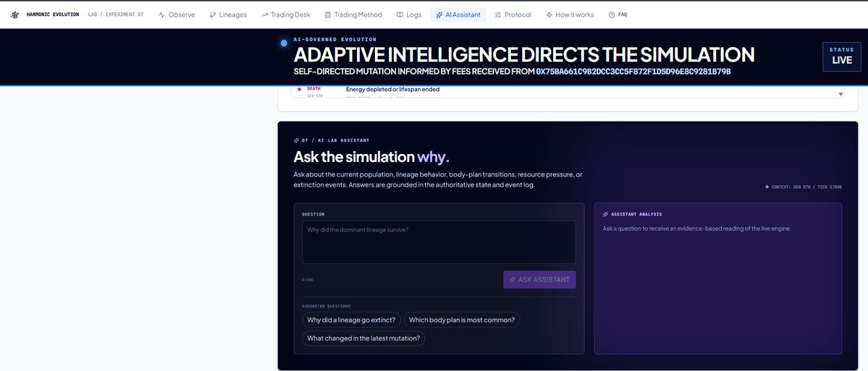
Task: Click the 'Suggested Questions' label
Action: click(326, 306)
